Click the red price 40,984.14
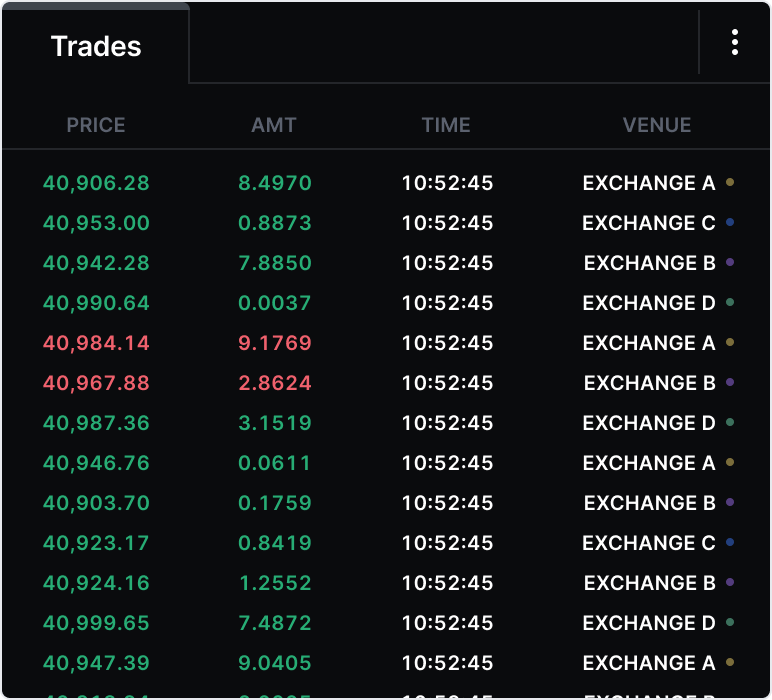The width and height of the screenshot is (772, 700). (96, 343)
